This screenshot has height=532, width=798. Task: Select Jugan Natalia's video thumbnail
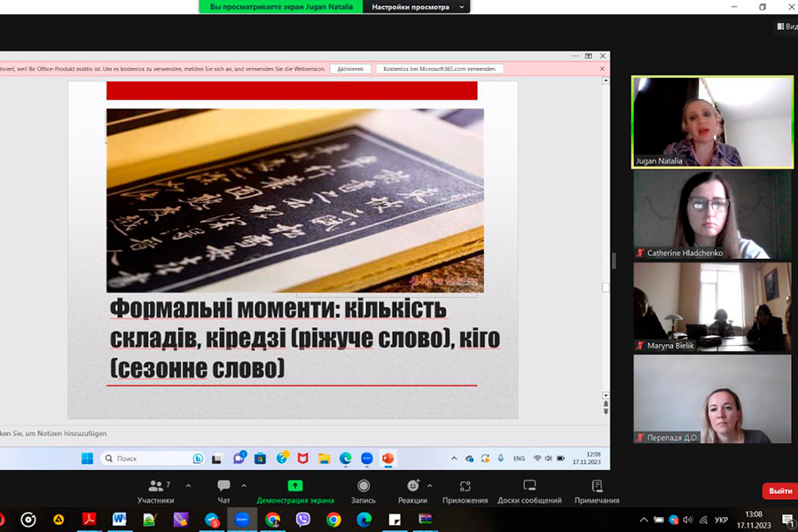click(712, 121)
